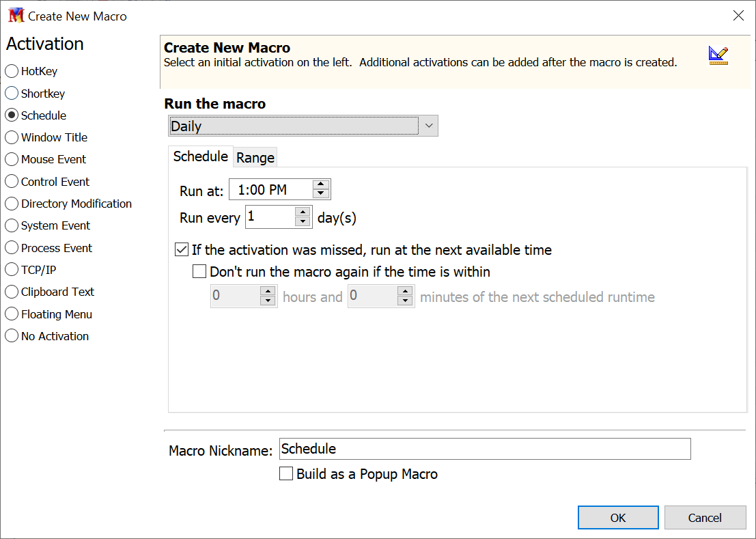This screenshot has width=756, height=539.
Task: Decrease Run every days with down arrow
Action: tap(303, 222)
